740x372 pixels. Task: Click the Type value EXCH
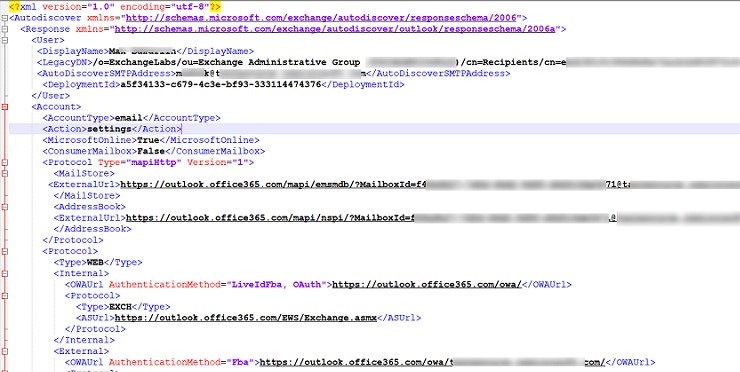[x=120, y=307]
